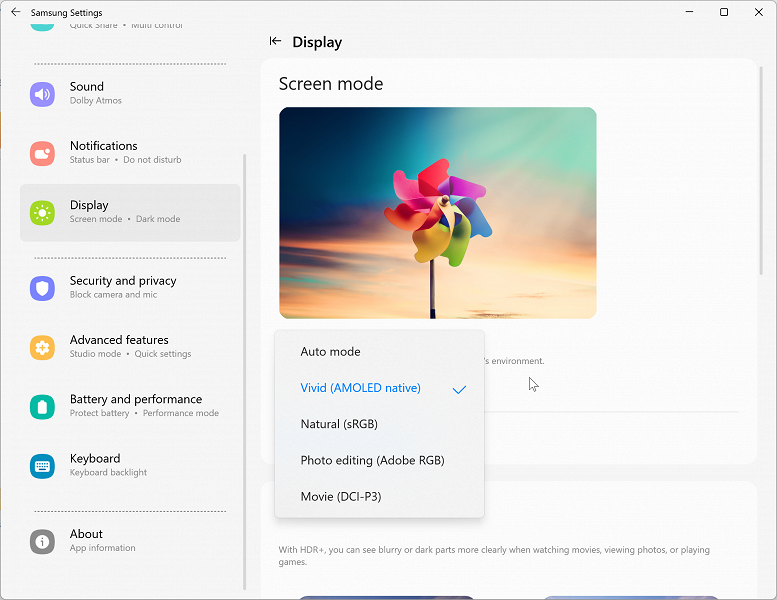Click the blue Keyboard icon
Viewport: 777px width, 600px height.
(x=42, y=466)
